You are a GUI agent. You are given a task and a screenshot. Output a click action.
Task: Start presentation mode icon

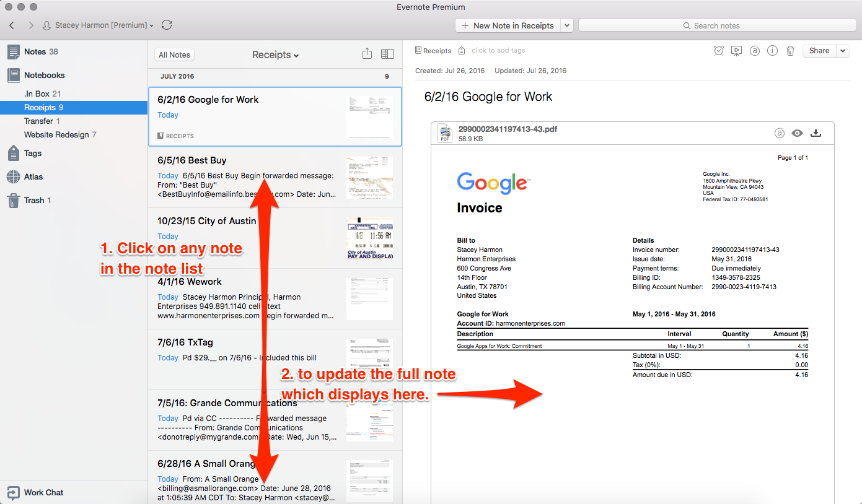736,51
